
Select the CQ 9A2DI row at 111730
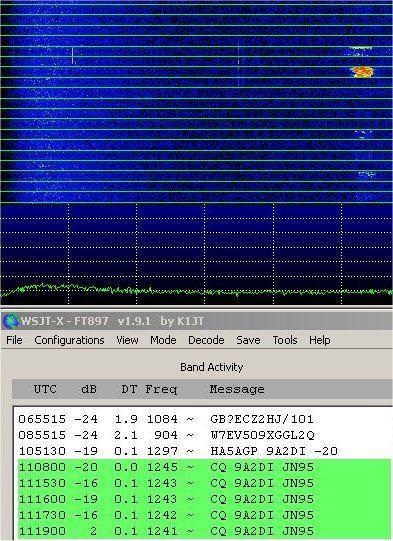tap(204, 515)
